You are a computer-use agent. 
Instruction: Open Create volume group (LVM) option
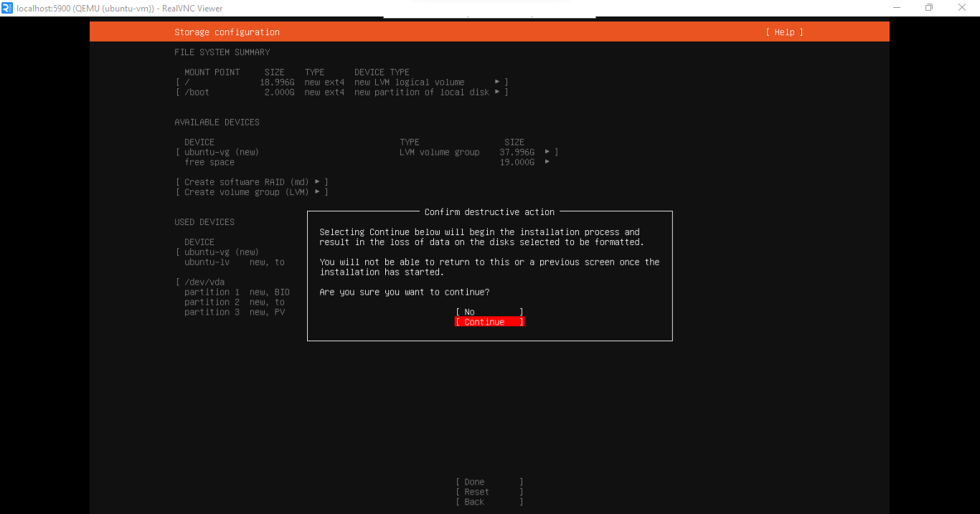(x=252, y=192)
